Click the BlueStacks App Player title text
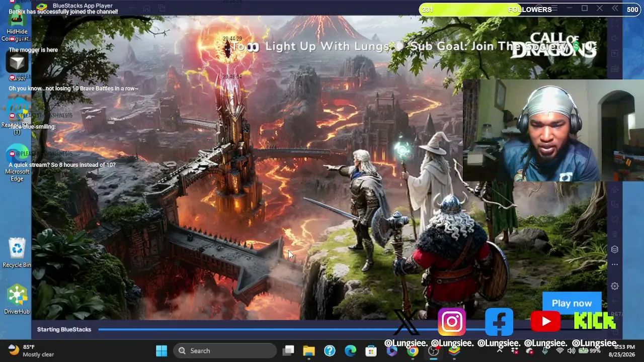Image resolution: width=644 pixels, height=362 pixels. point(83,6)
